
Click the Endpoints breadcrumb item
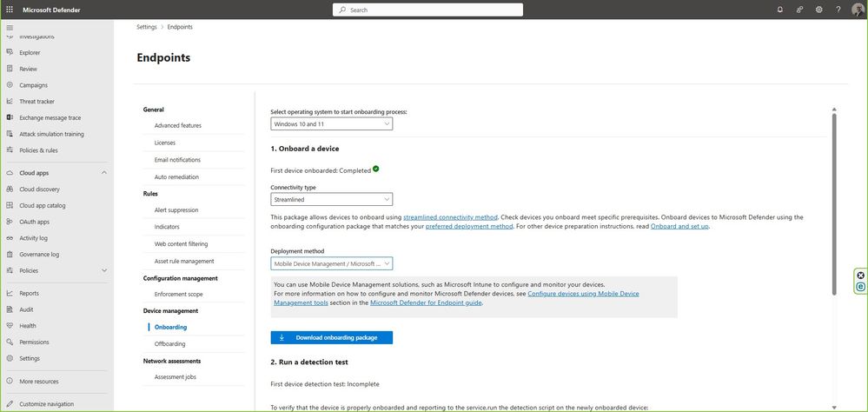click(x=180, y=27)
